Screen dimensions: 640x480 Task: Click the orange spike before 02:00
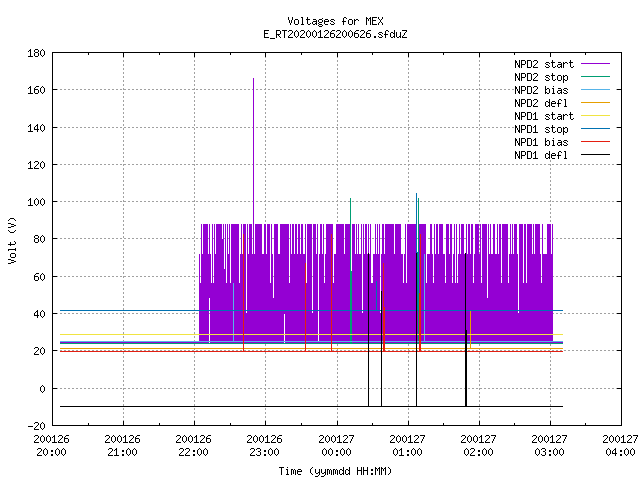471,330
